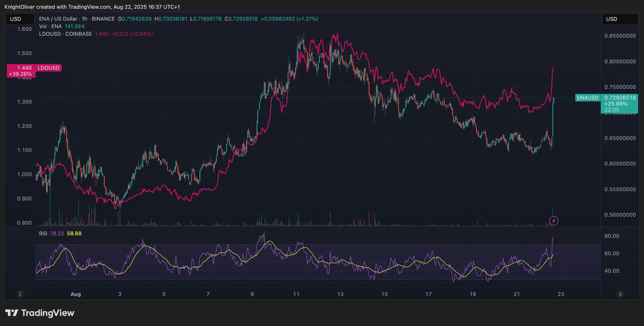644x326 pixels.
Task: Open interval menu by clicking 1h in legend
Action: tap(85, 19)
